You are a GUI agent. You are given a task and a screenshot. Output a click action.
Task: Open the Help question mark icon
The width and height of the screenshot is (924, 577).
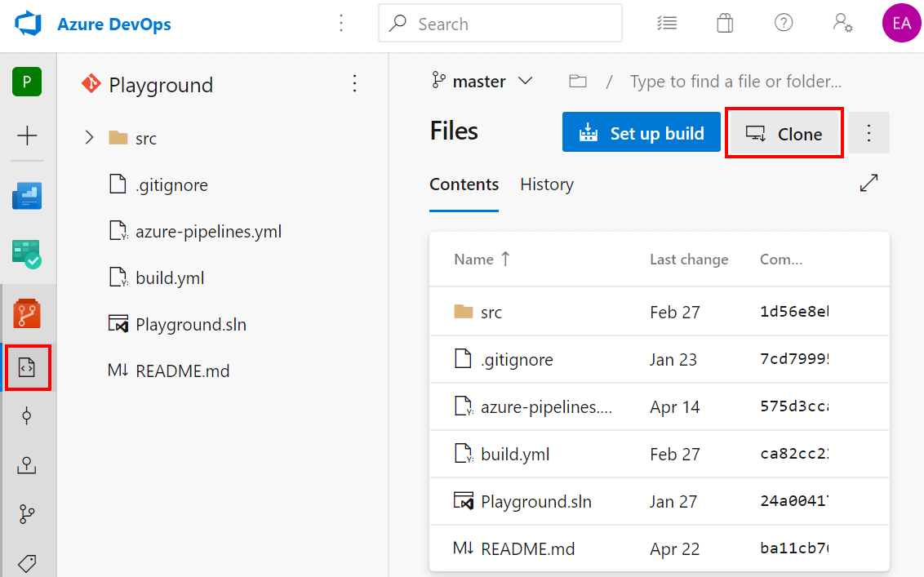pos(784,23)
